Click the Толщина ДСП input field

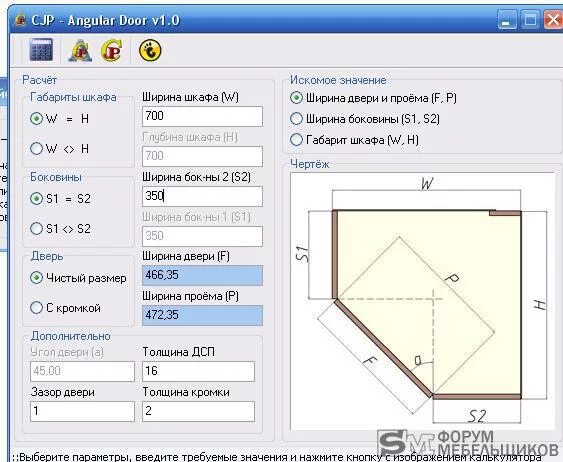198,371
